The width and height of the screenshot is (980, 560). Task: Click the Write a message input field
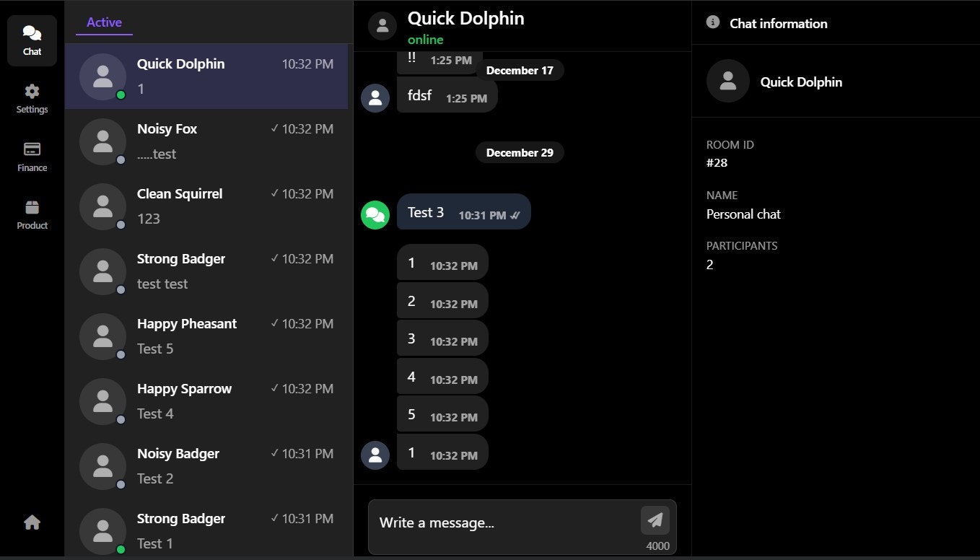pyautogui.click(x=505, y=522)
